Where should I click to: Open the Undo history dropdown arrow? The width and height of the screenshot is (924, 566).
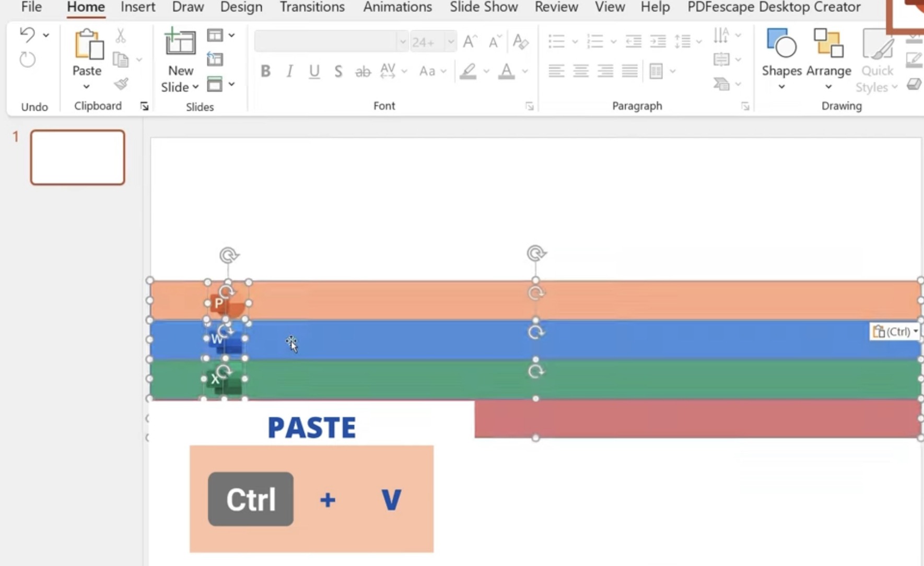[46, 35]
